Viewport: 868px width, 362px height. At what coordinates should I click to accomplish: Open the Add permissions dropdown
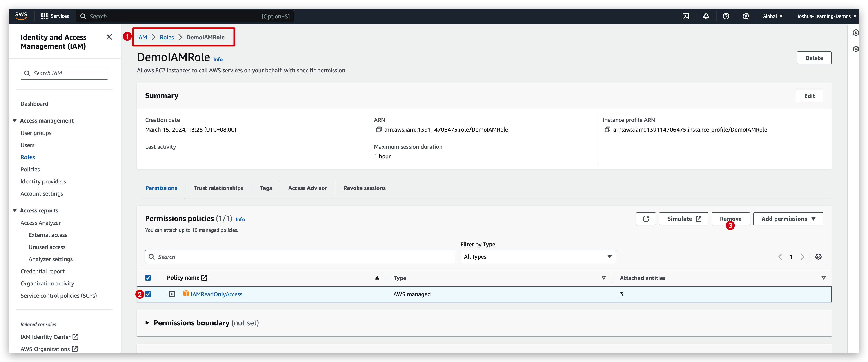click(788, 219)
